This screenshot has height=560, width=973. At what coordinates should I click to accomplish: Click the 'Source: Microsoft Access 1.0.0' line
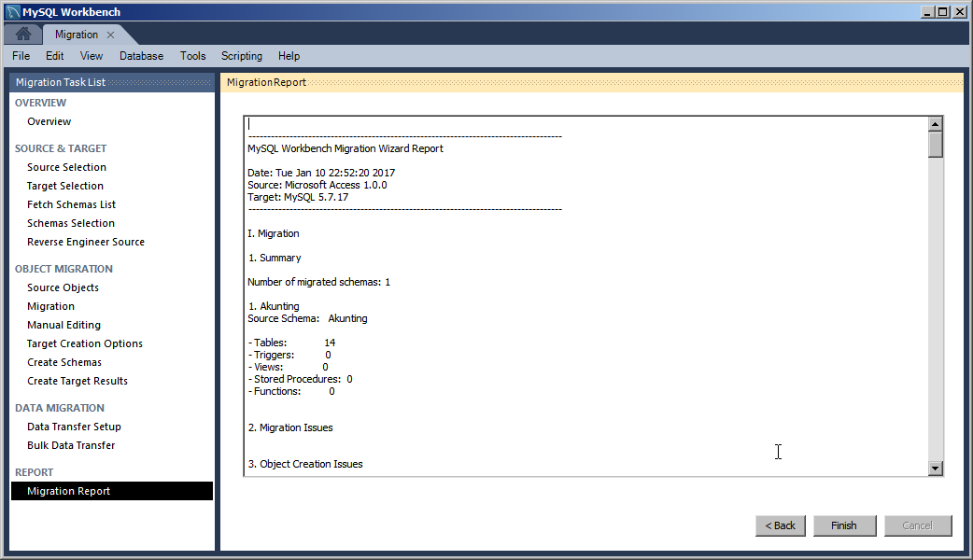pos(317,185)
